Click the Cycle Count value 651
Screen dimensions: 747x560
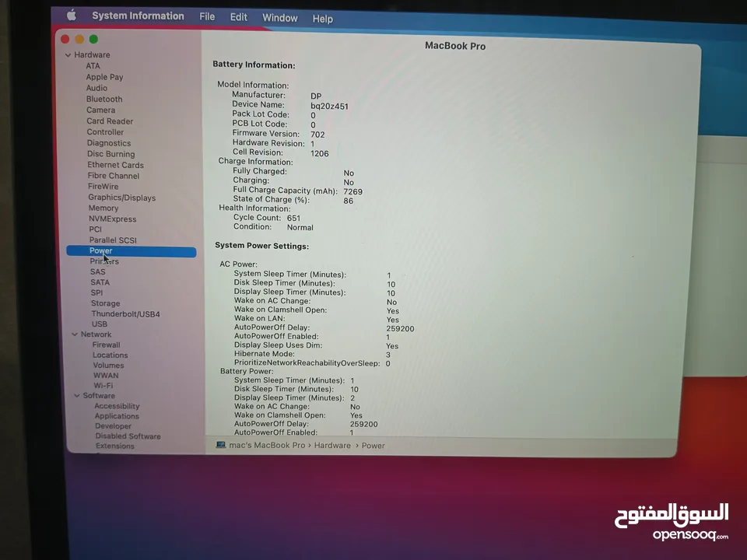click(293, 218)
